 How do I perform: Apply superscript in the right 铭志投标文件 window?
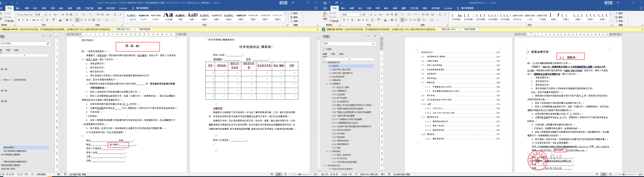click(x=367, y=20)
